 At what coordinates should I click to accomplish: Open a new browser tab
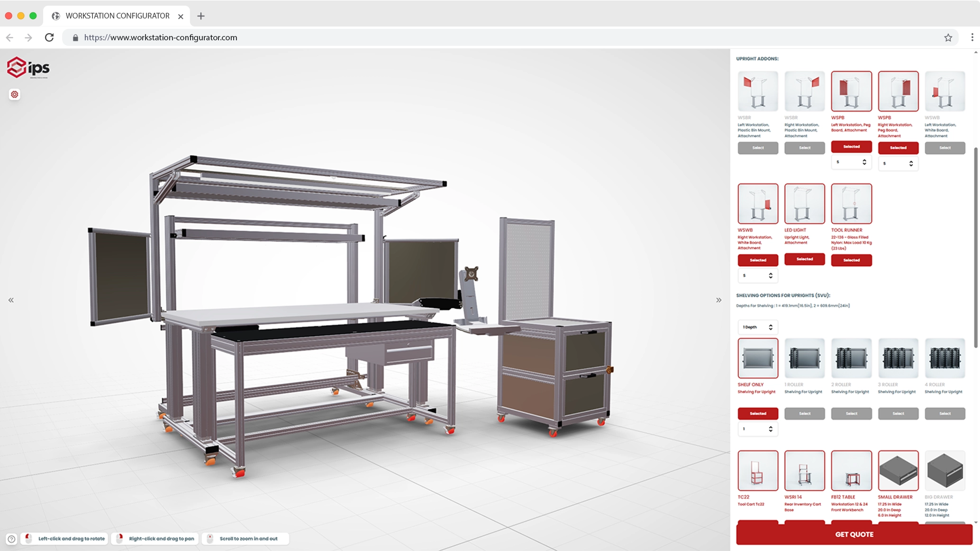tap(201, 16)
